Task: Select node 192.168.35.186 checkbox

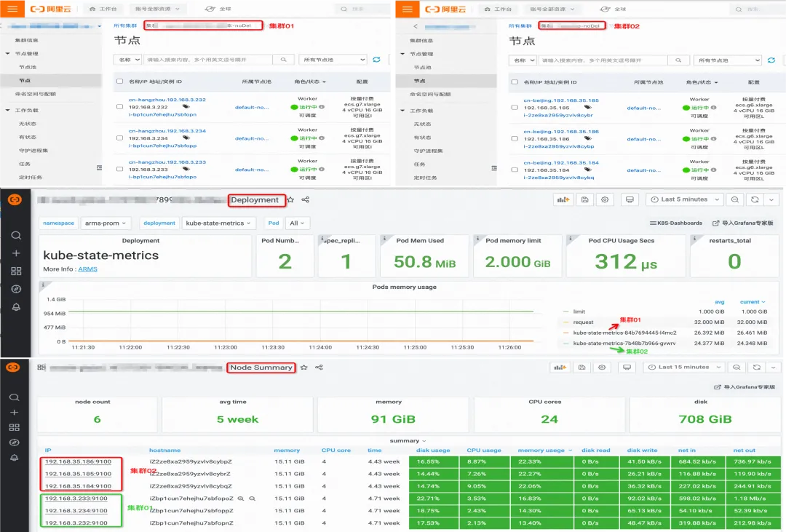Action: point(515,139)
